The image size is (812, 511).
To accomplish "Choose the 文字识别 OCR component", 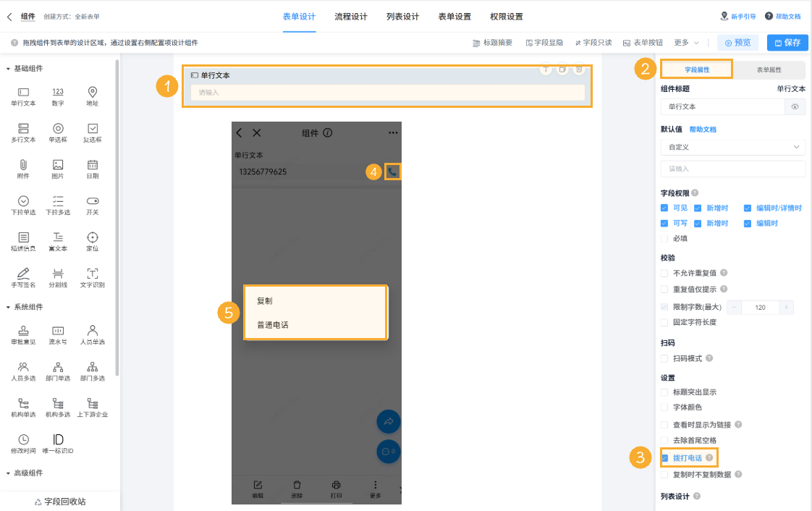I will [x=92, y=277].
